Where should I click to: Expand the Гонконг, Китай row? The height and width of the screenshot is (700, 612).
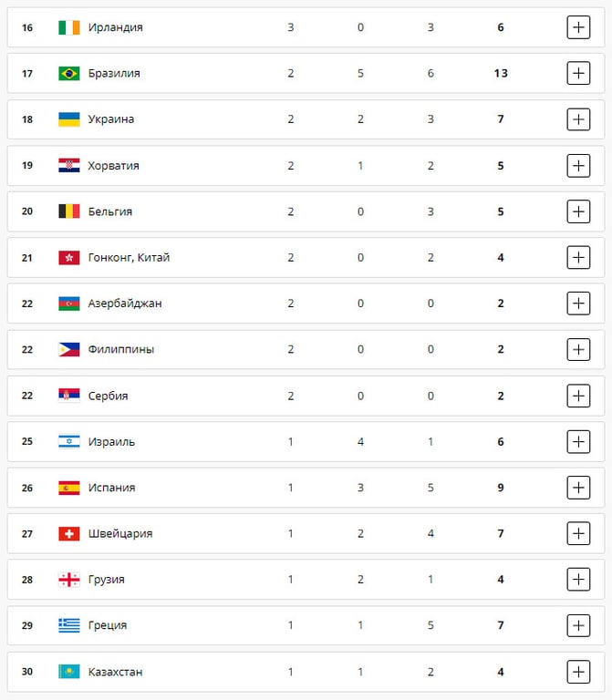point(578,258)
